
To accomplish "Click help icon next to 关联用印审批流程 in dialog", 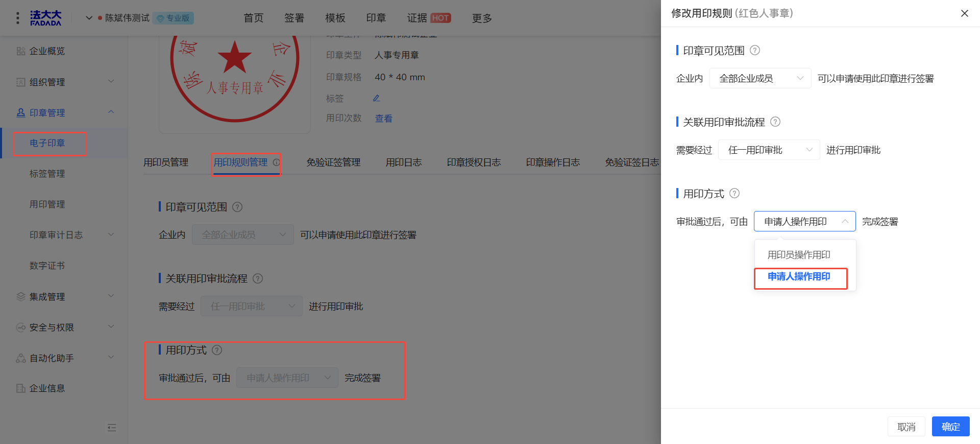I will (x=775, y=122).
